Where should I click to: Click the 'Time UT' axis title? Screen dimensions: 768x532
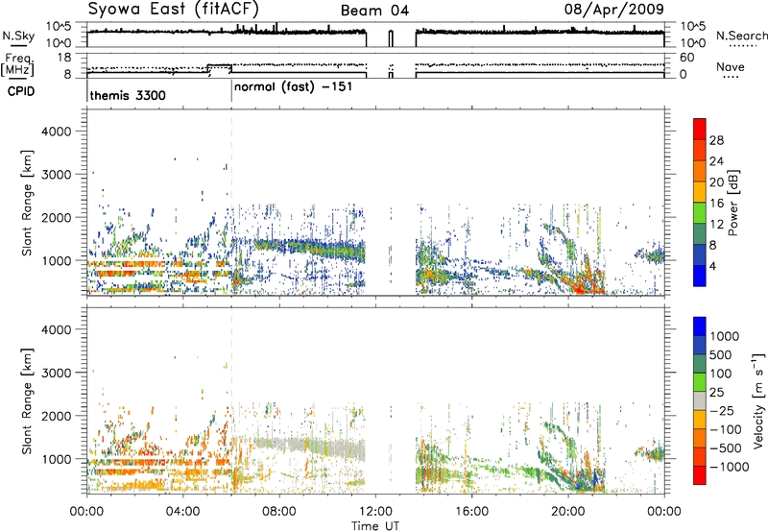(375, 526)
